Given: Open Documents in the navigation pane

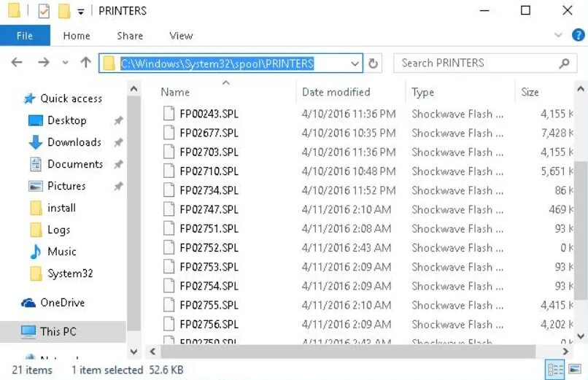Looking at the screenshot, I should point(75,164).
